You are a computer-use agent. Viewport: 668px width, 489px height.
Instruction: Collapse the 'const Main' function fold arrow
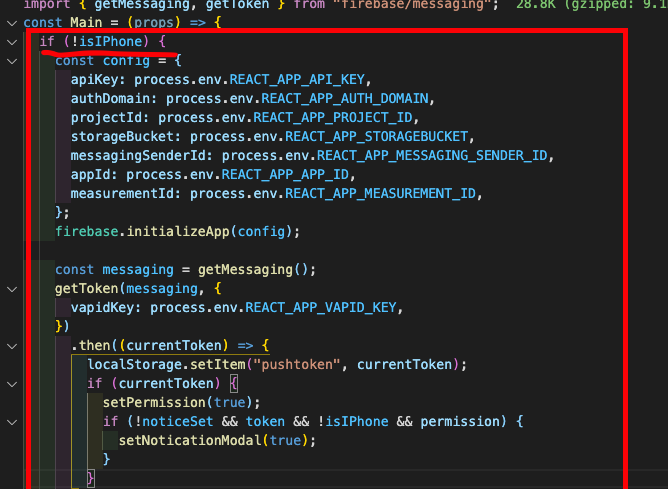[12, 23]
